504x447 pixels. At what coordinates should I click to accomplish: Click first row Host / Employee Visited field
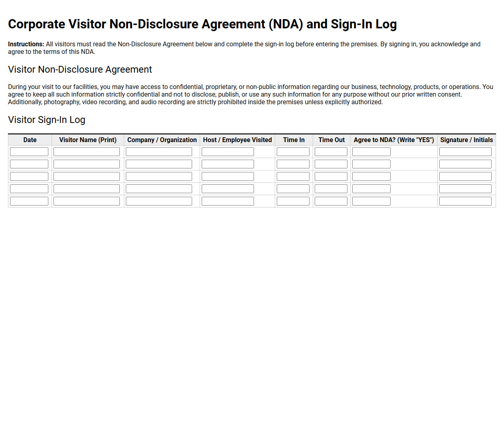click(228, 152)
